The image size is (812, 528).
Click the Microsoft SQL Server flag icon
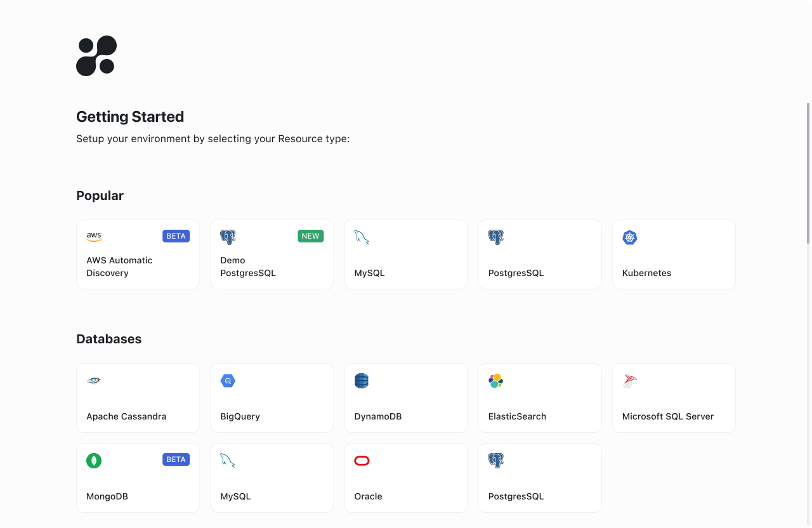629,381
